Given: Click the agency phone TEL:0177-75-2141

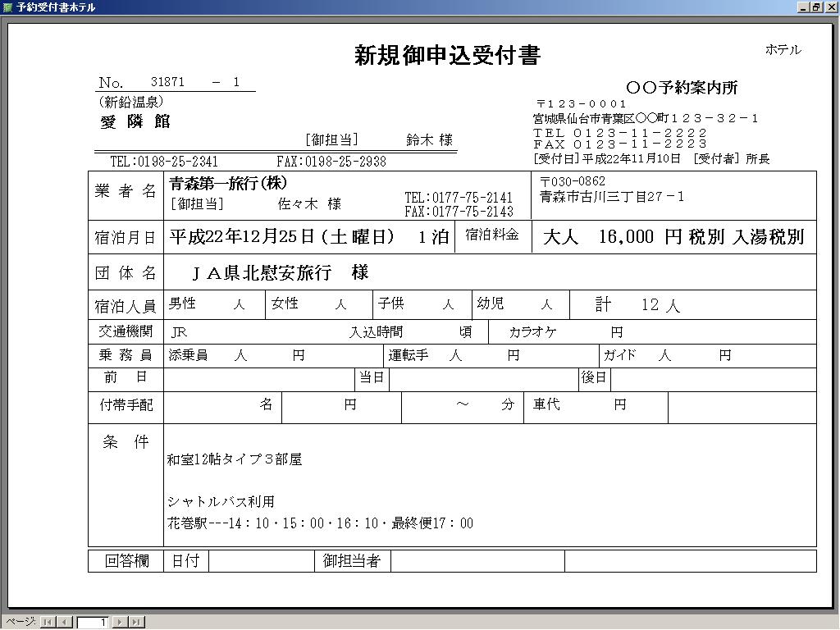Looking at the screenshot, I should click(459, 198).
